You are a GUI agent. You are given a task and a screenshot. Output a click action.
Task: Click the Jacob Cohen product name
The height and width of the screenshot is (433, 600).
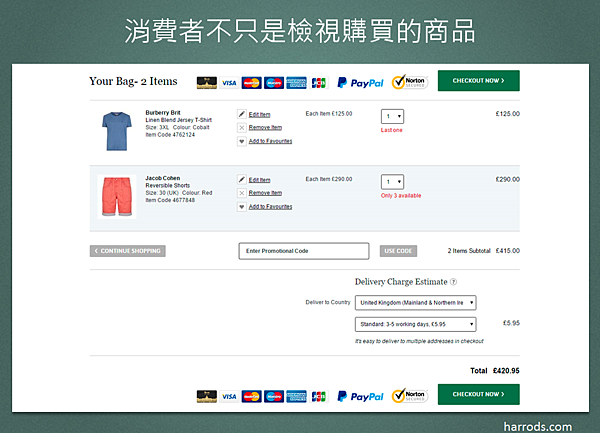point(163,178)
